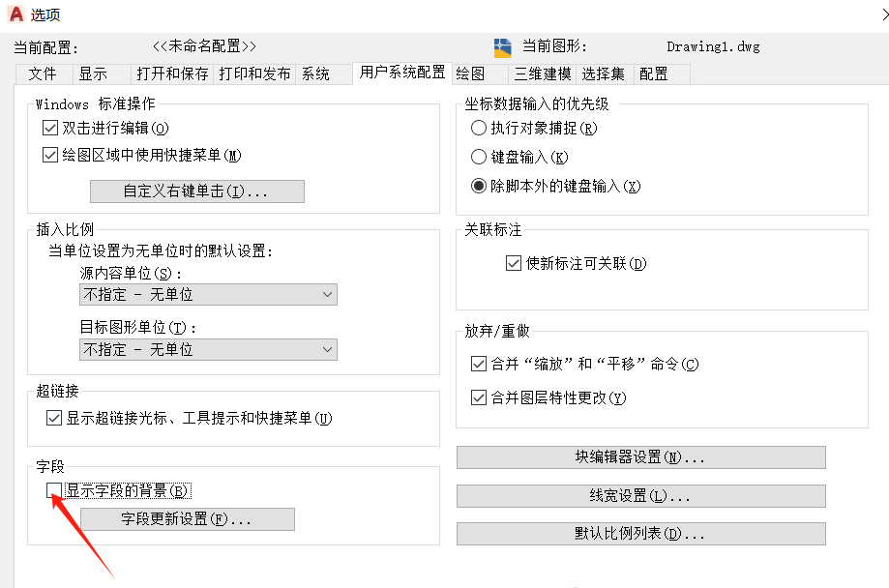
Task: Disable 显示超链接光标 checkbox
Action: [x=54, y=419]
